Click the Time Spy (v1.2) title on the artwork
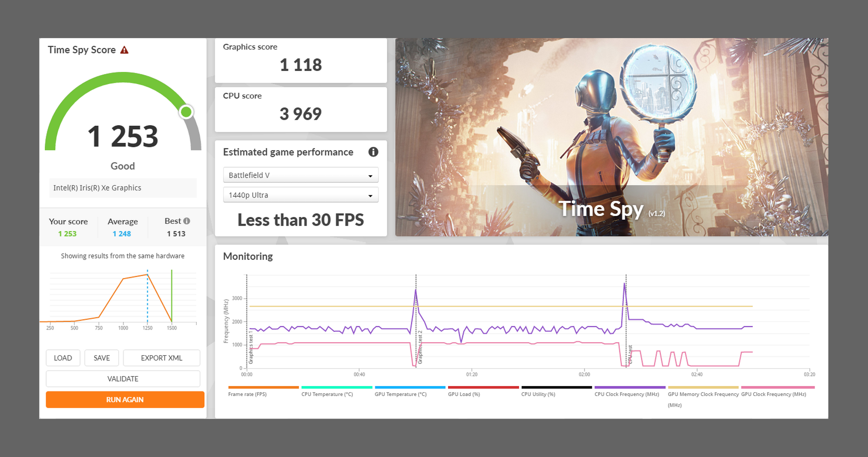The image size is (868, 457). point(612,209)
